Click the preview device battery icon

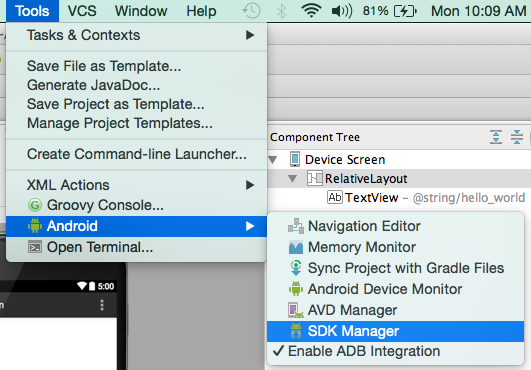pyautogui.click(x=92, y=286)
